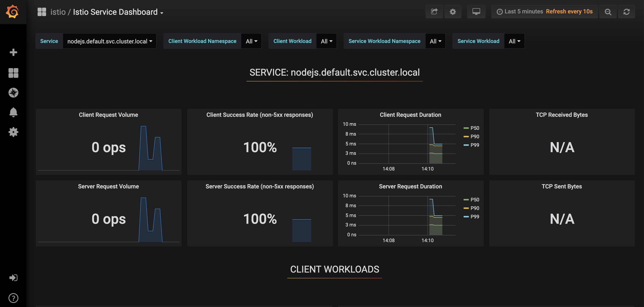The height and width of the screenshot is (307, 644).
Task: Click P90 color swatch in Client Request Duration
Action: click(466, 136)
